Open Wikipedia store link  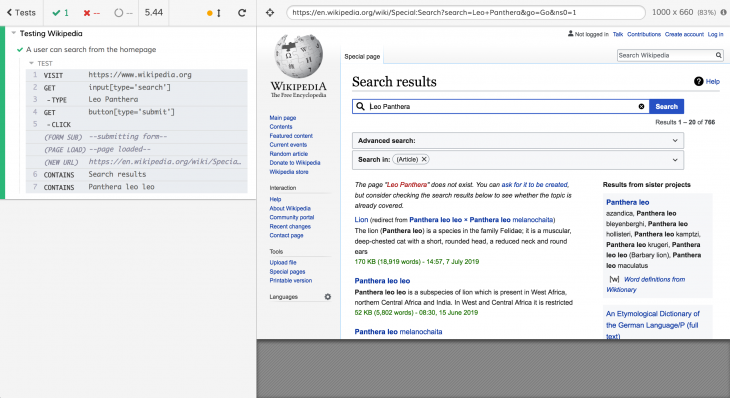point(289,172)
